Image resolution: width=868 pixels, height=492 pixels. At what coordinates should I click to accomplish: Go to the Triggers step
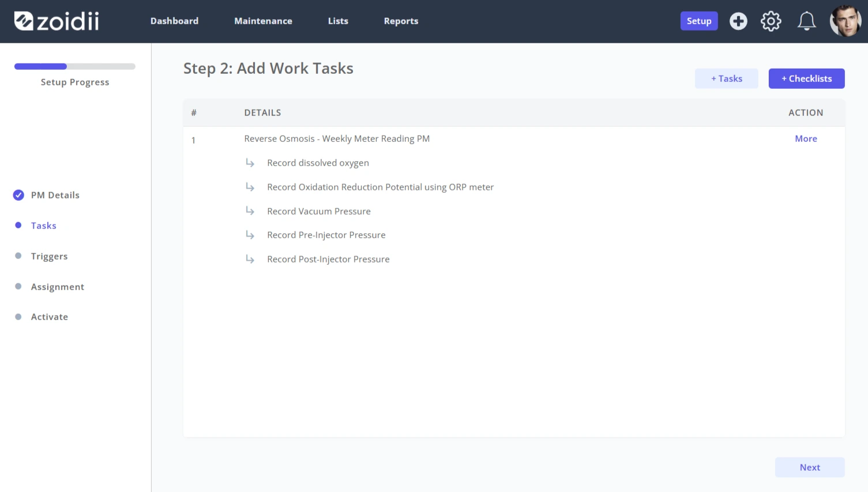49,256
